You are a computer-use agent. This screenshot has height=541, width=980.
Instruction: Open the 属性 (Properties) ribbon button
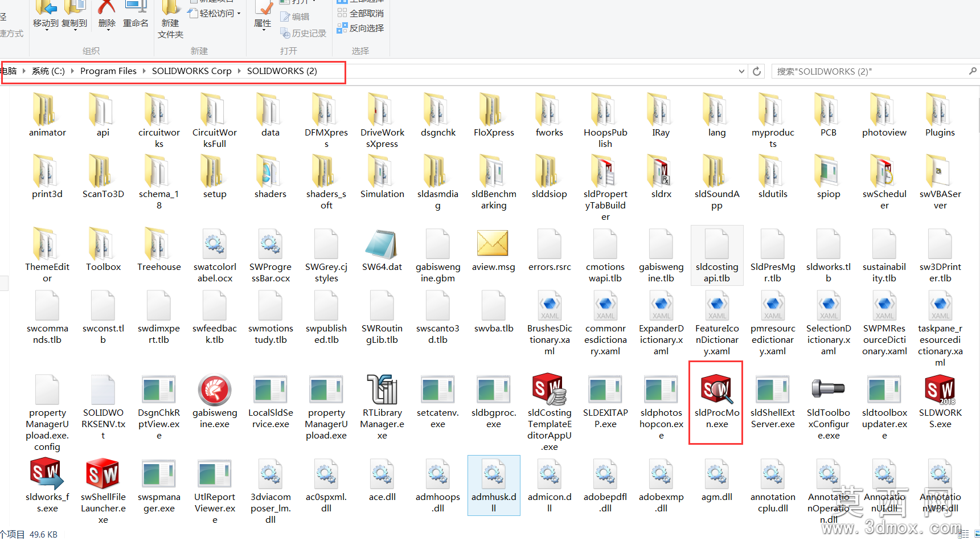[x=263, y=15]
